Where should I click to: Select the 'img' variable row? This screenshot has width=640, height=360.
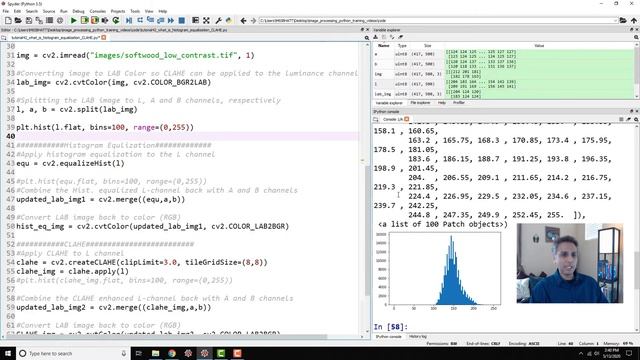(x=503, y=74)
